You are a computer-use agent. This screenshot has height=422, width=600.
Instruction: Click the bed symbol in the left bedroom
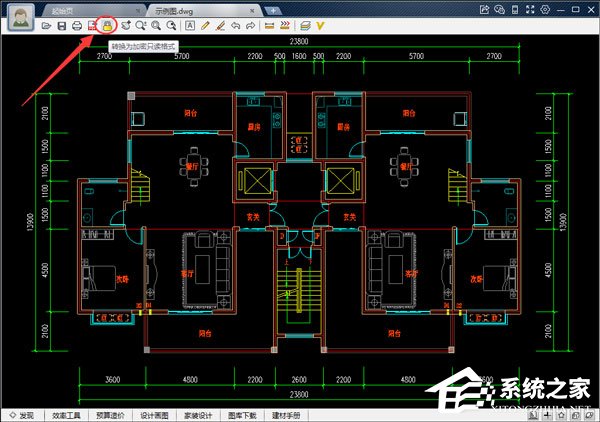tap(99, 278)
